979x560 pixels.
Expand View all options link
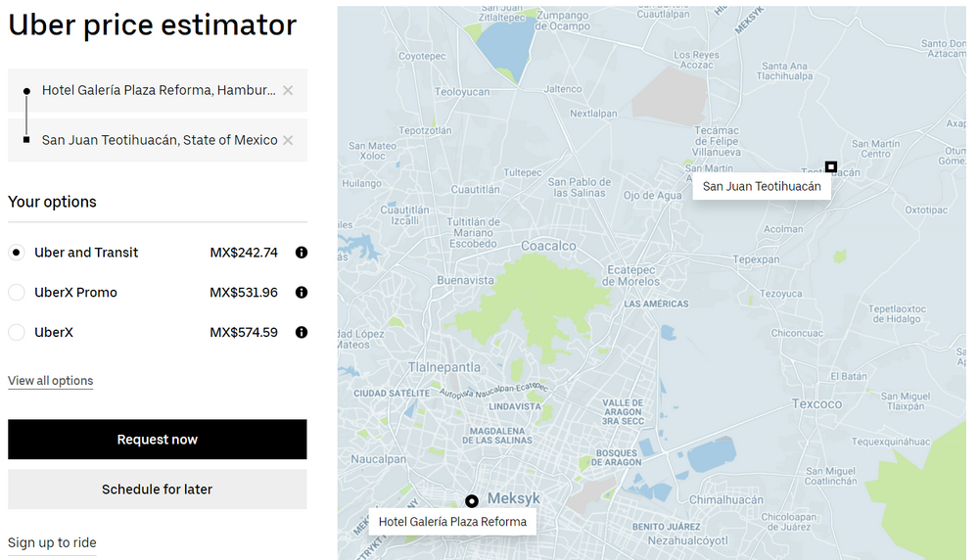coord(51,381)
